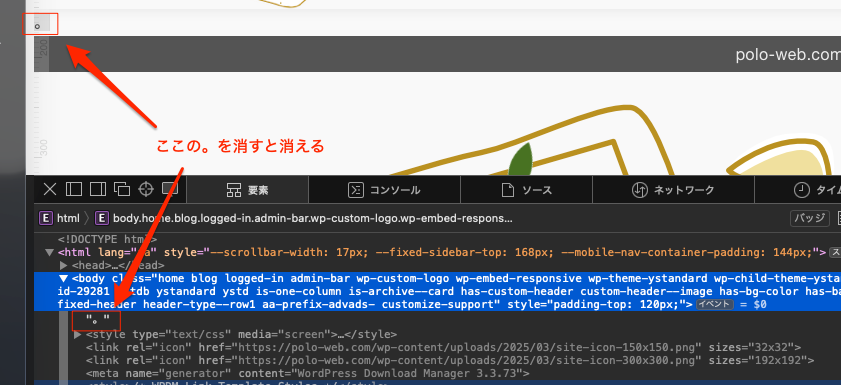Dock inspector to the left side
This screenshot has height=385, width=841.
pos(73,189)
